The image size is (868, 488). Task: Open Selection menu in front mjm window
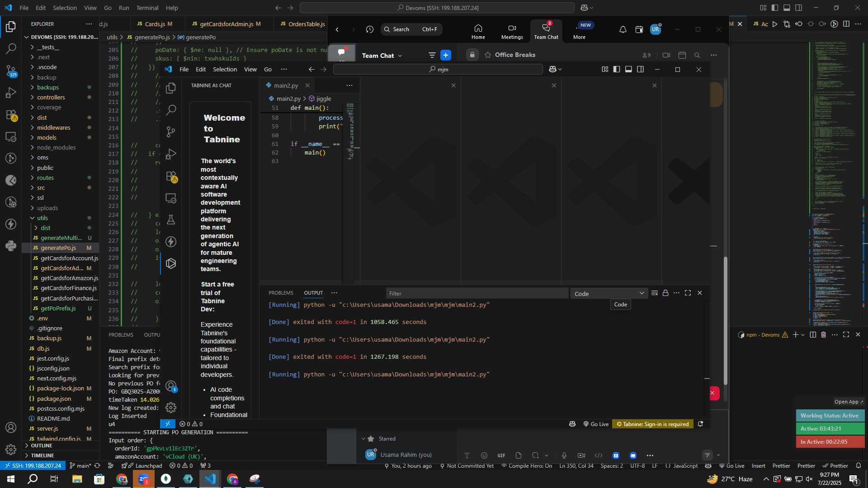(225, 69)
